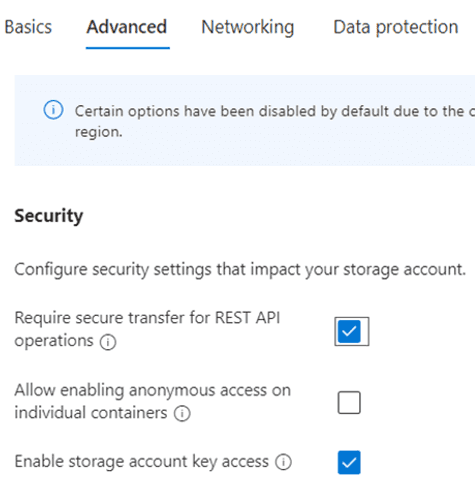
Task: Click the 'Configure security settings' description text
Action: pos(240,269)
